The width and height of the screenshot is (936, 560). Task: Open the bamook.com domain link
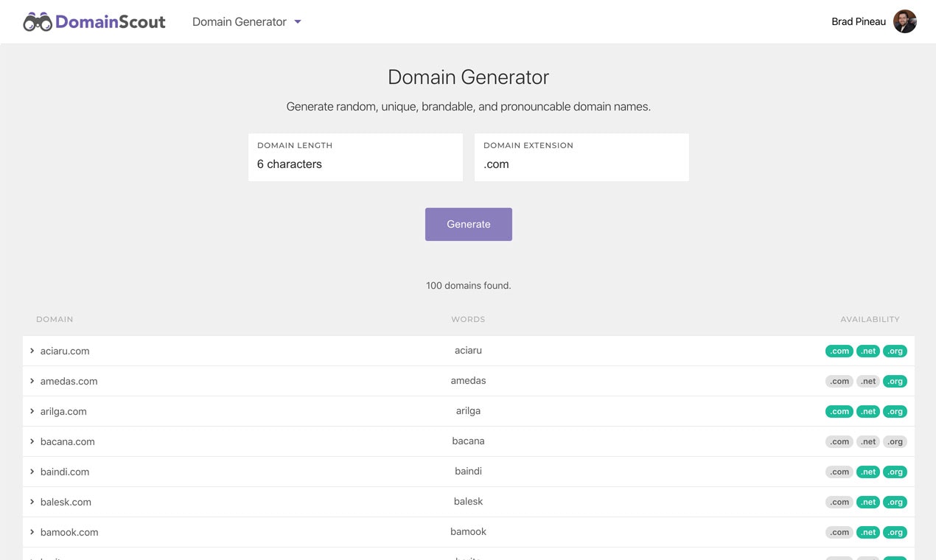(69, 532)
